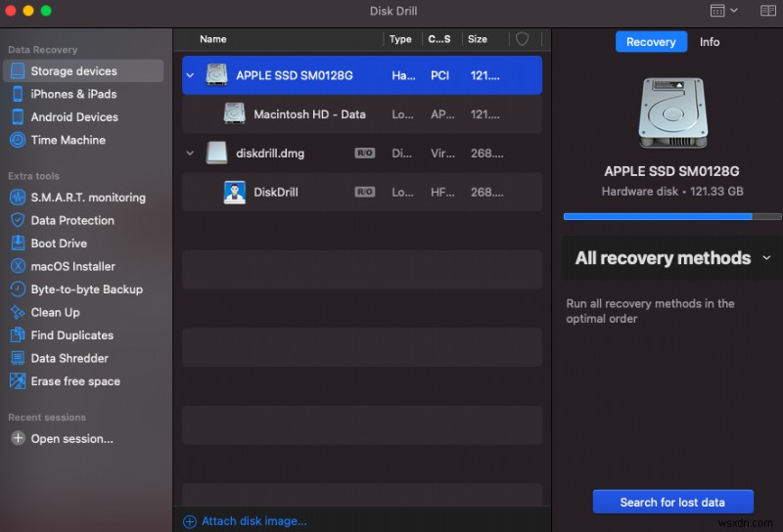
Task: Select the DiskDrill volume row name
Action: pos(276,192)
